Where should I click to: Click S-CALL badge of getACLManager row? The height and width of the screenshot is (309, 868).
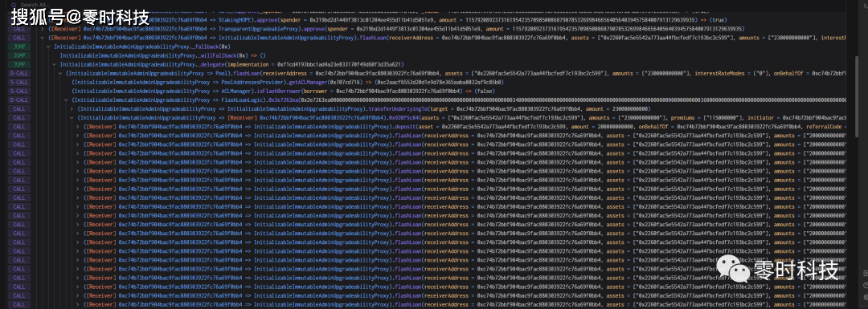[x=18, y=82]
